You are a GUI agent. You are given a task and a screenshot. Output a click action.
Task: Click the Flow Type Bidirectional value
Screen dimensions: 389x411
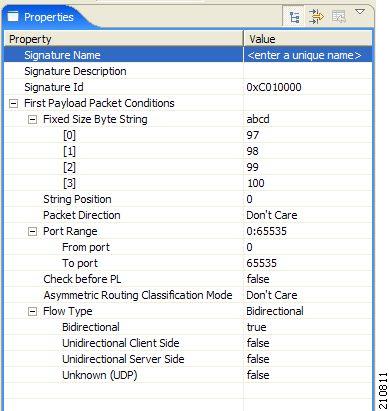(275, 311)
